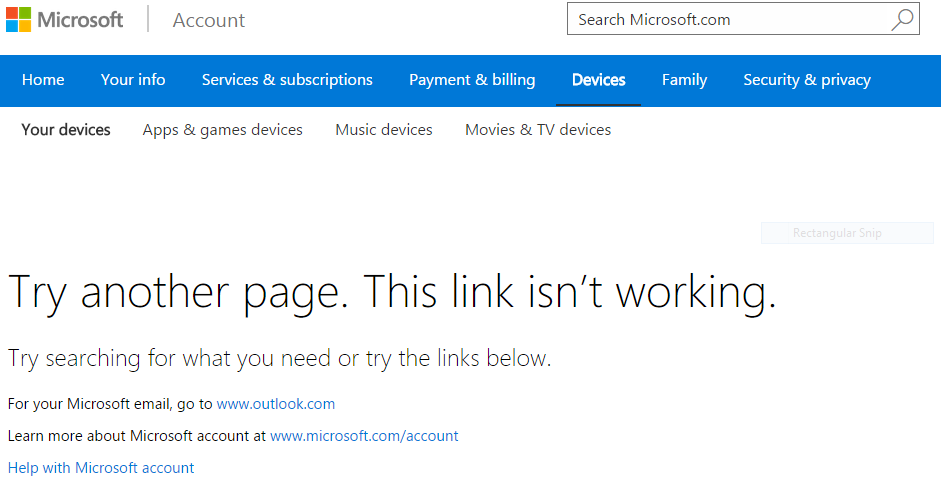The image size is (941, 485).
Task: View the Music devices sub-tab
Action: pyautogui.click(x=384, y=130)
